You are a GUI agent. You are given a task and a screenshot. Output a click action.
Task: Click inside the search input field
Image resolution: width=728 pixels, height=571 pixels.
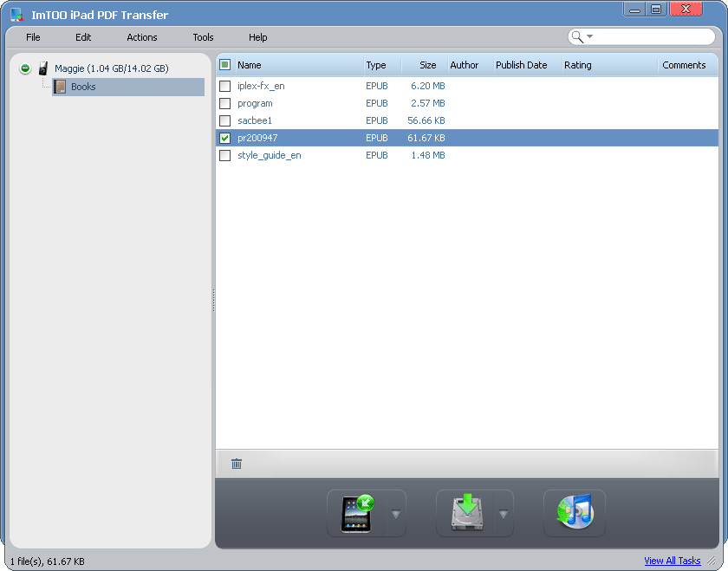pos(653,36)
